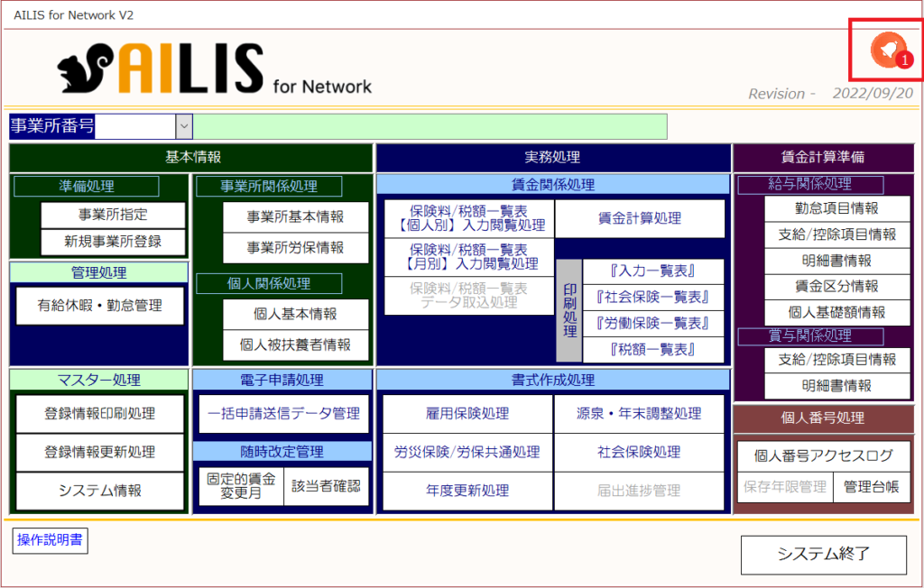Viewport: 924px width, 588px height.
Task: Select 新規事業所登録 button
Action: pos(113,243)
